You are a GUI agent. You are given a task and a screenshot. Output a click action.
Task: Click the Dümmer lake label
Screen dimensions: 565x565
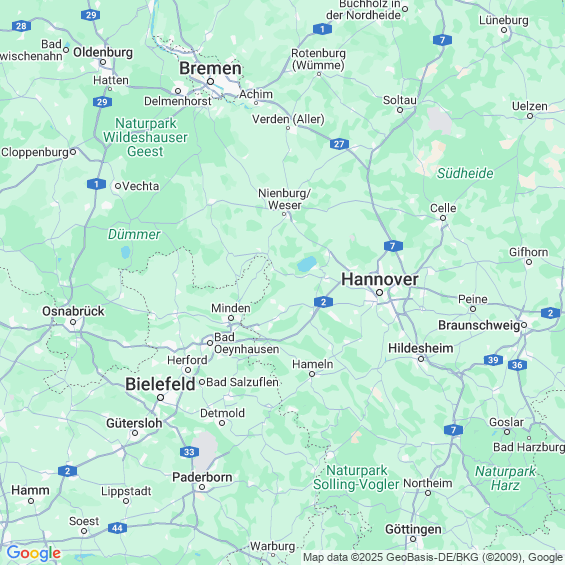(134, 235)
